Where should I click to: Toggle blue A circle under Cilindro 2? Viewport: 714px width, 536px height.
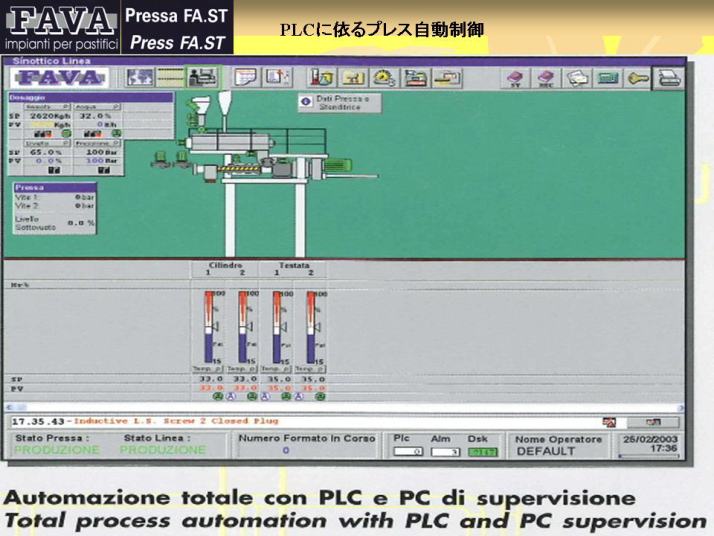[x=265, y=397]
